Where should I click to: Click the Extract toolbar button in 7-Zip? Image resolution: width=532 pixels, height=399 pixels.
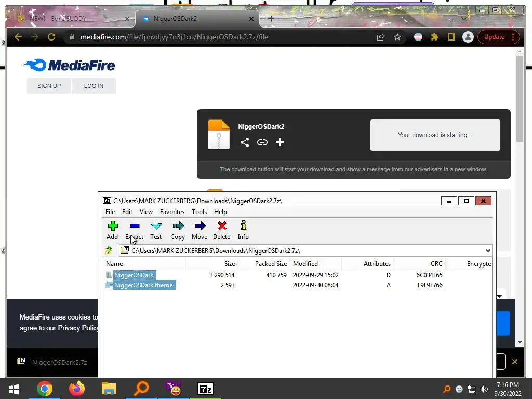(x=134, y=230)
